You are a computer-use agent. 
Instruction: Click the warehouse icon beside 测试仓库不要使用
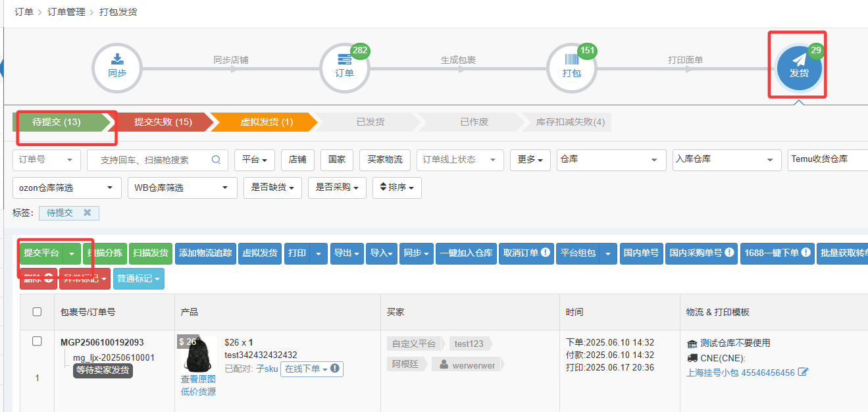[692, 344]
